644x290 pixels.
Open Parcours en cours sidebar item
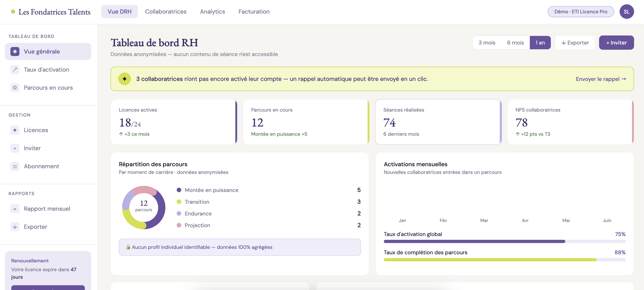tap(48, 88)
